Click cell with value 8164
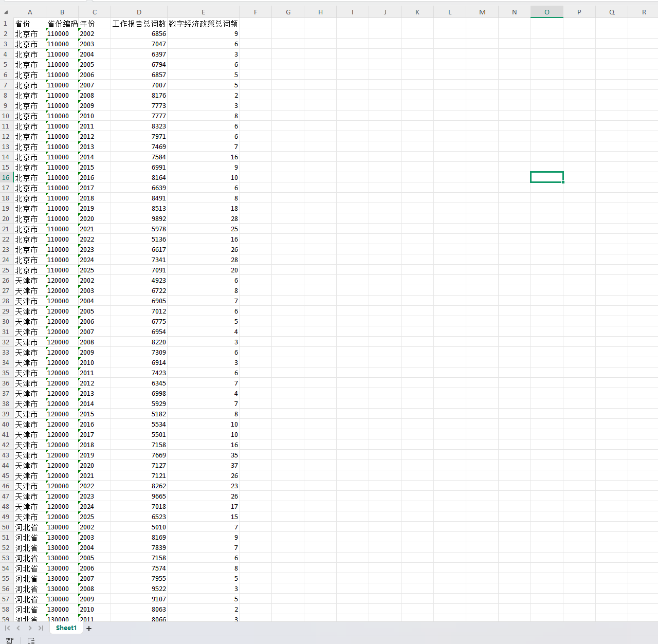This screenshot has width=658, height=644. tap(139, 177)
